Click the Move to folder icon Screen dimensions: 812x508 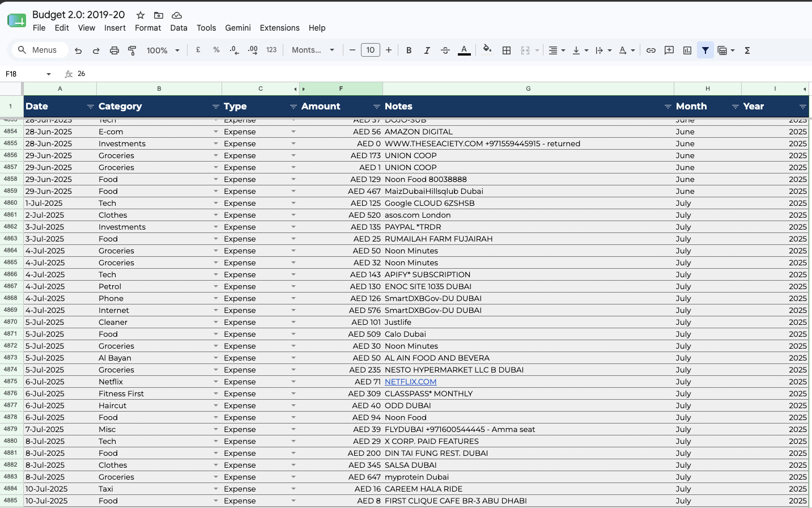click(x=159, y=15)
